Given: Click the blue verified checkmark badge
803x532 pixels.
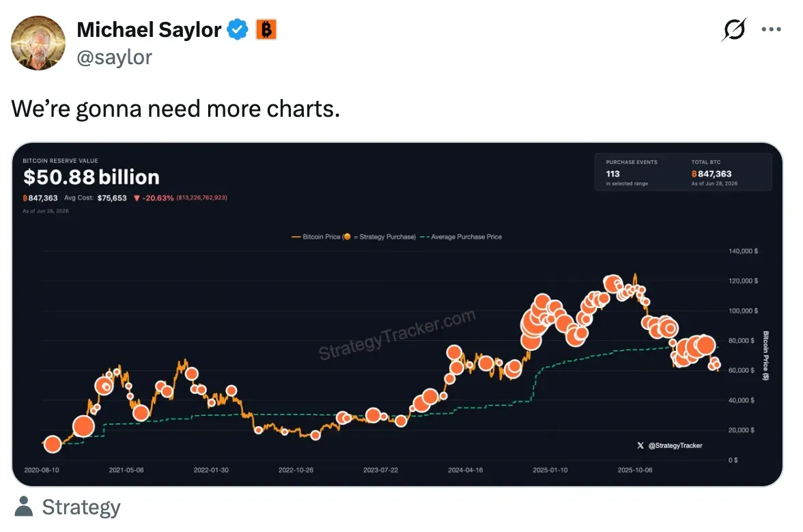Looking at the screenshot, I should tap(238, 29).
